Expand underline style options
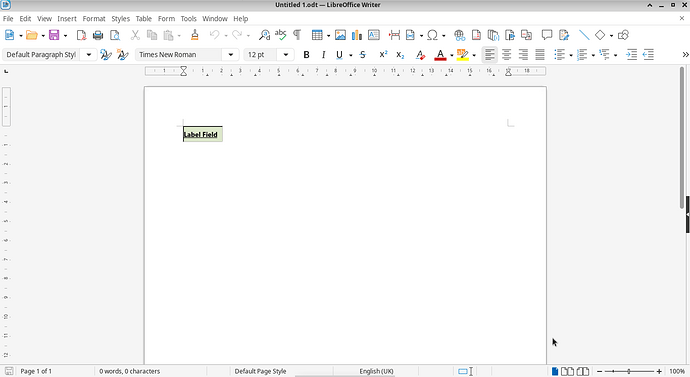This screenshot has width=690, height=377. pos(351,55)
